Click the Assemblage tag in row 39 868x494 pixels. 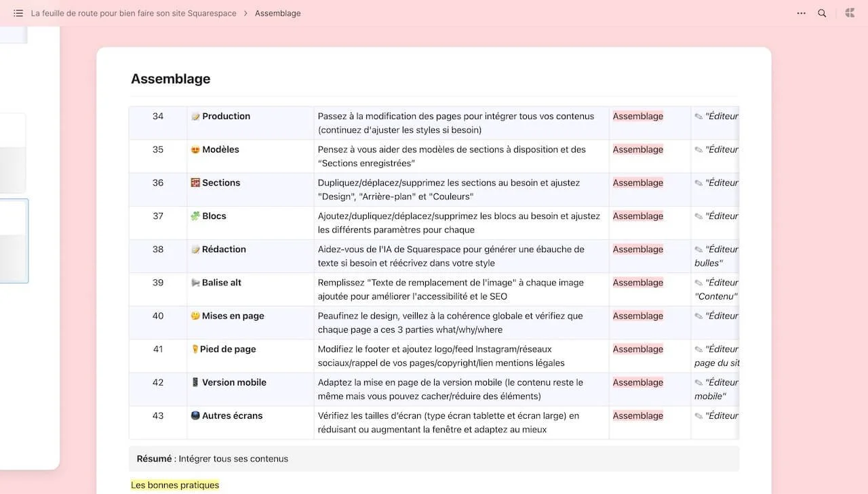click(x=638, y=283)
